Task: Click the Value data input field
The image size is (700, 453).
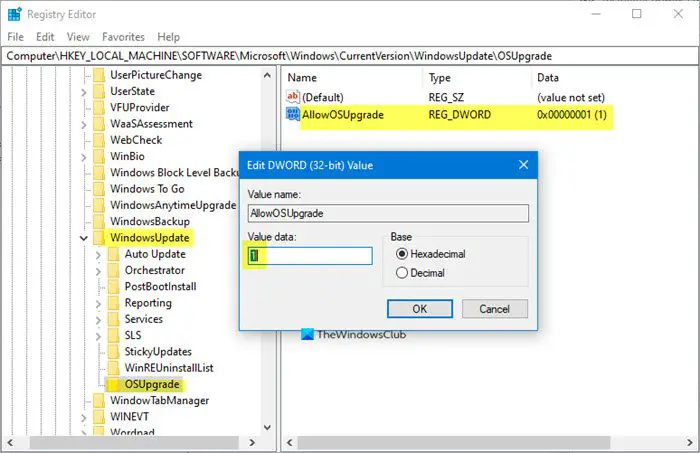Action: [x=310, y=256]
